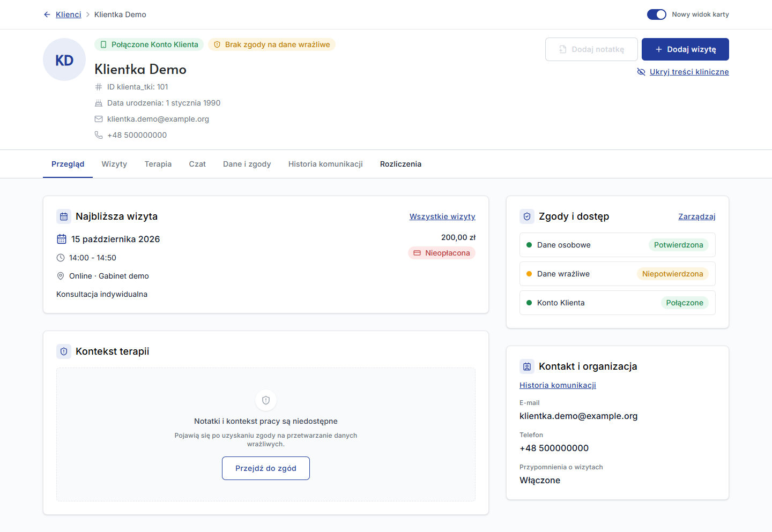
Task: Click the envelope icon beside the header email
Action: [x=99, y=119]
